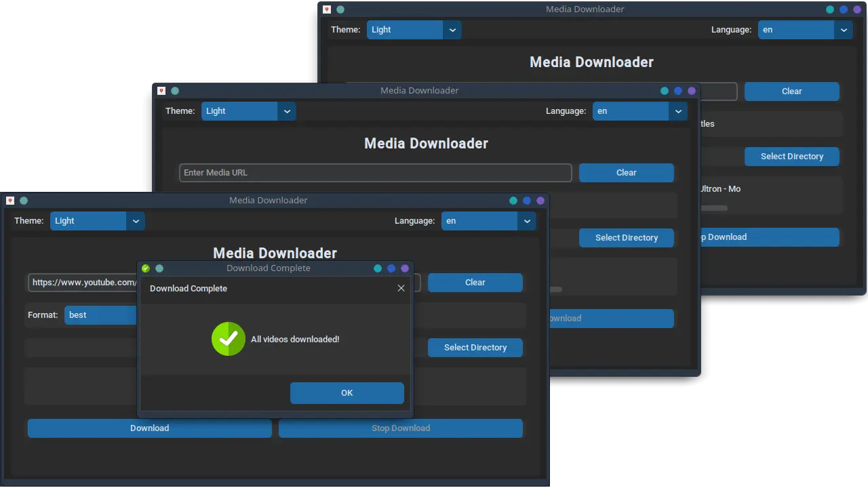Click 'Ultron - Mo' download title in rear window

tap(720, 189)
